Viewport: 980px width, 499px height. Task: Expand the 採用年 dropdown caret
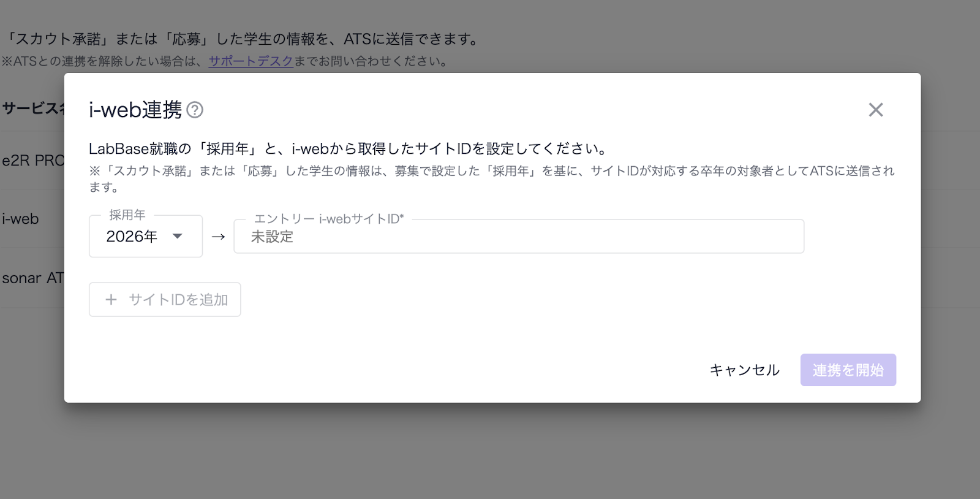tap(178, 236)
